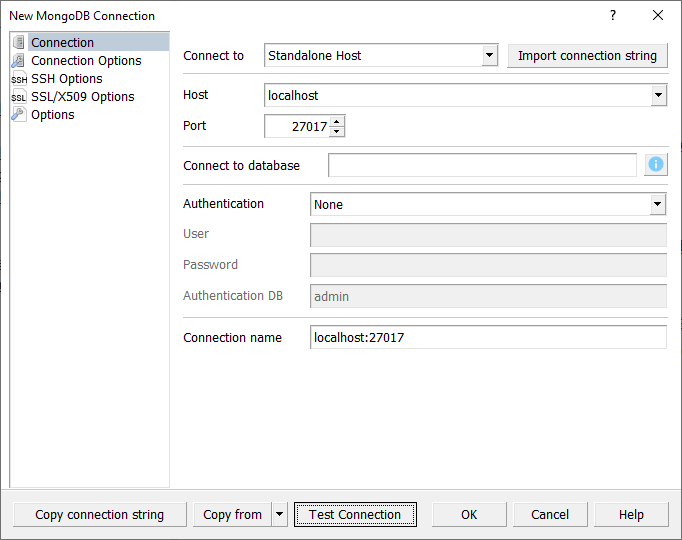
Task: Click the question mark help icon in title bar
Action: [613, 16]
